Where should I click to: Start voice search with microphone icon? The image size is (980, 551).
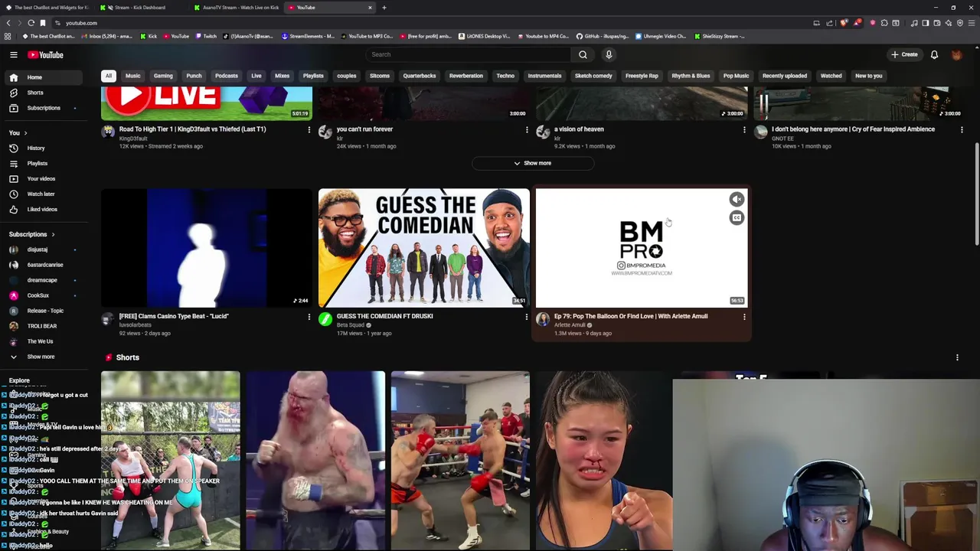tap(609, 55)
